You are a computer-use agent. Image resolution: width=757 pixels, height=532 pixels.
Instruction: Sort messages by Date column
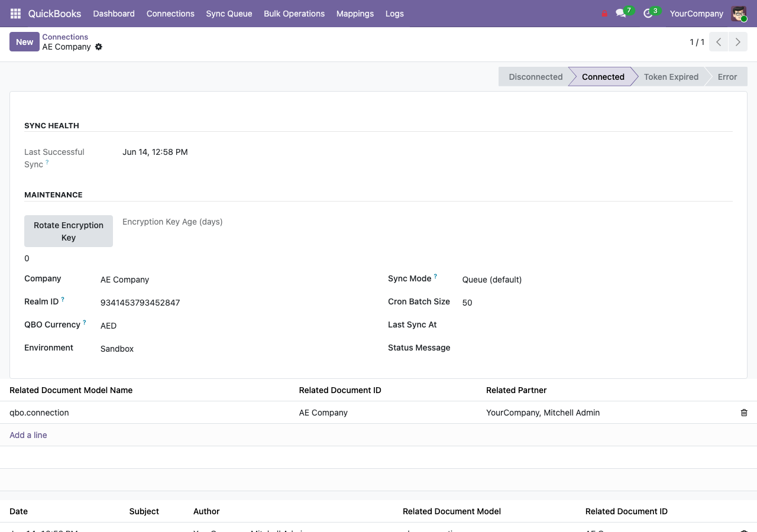(18, 511)
